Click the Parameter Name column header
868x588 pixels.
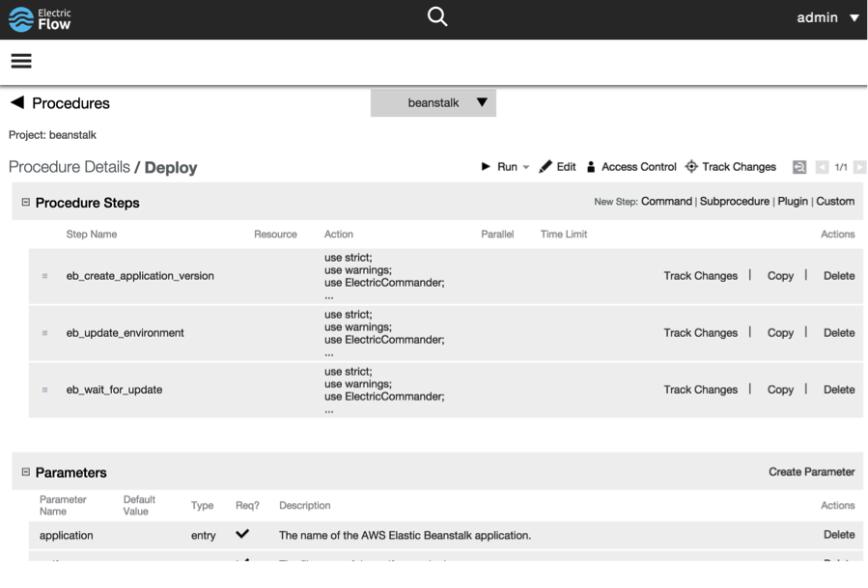(x=63, y=505)
